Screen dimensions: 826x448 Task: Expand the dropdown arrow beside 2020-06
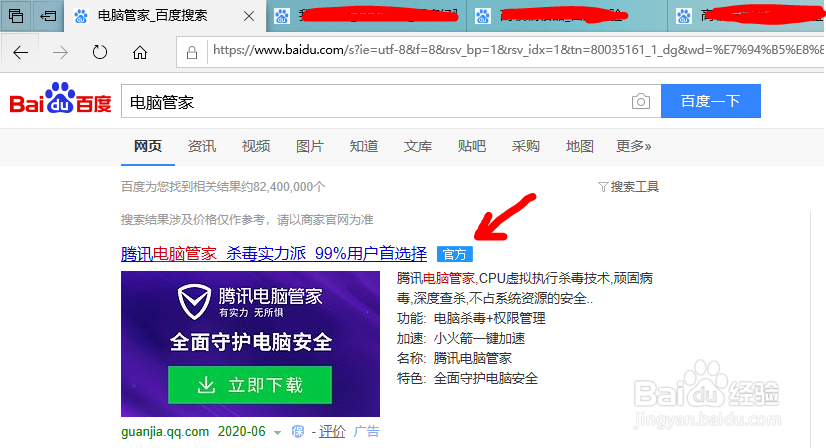pos(278,433)
